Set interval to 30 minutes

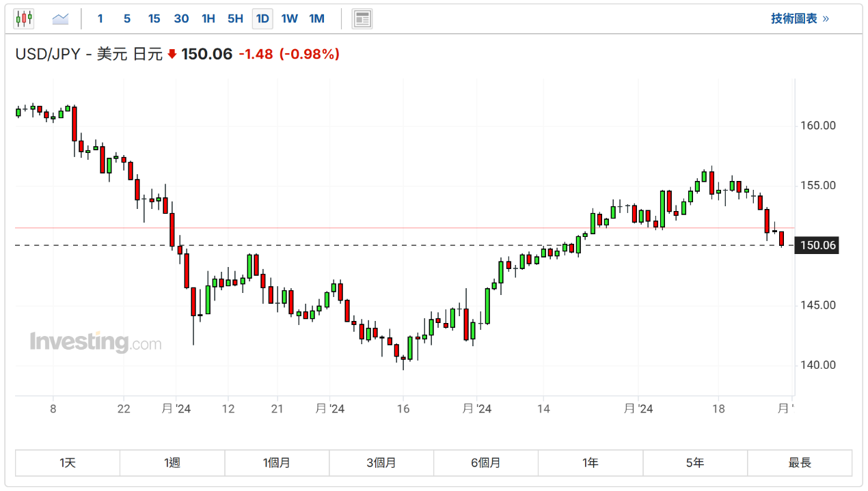[181, 18]
